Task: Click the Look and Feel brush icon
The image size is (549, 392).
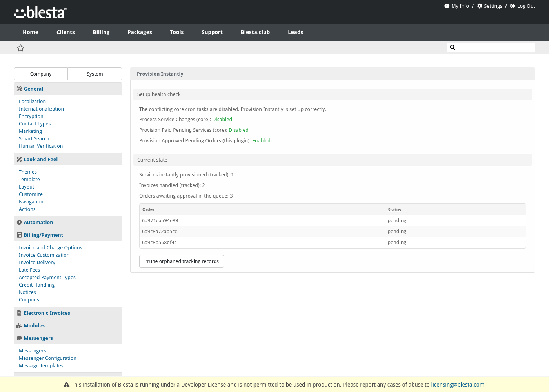Action: [19, 159]
